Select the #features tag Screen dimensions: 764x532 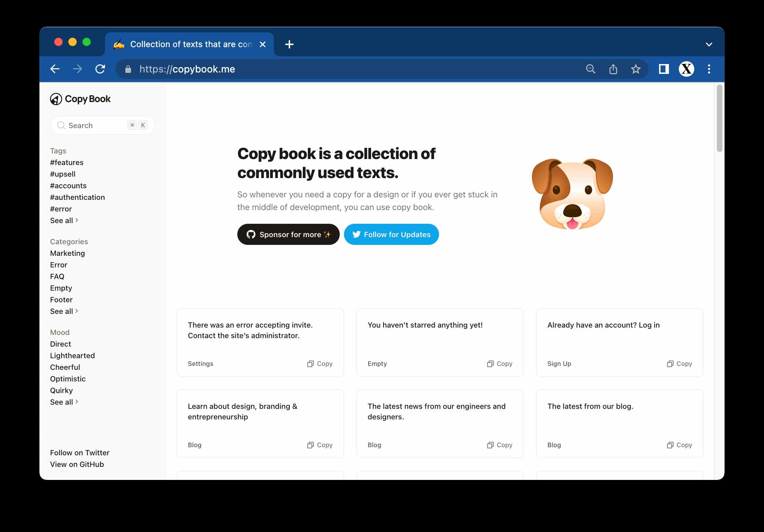point(67,163)
